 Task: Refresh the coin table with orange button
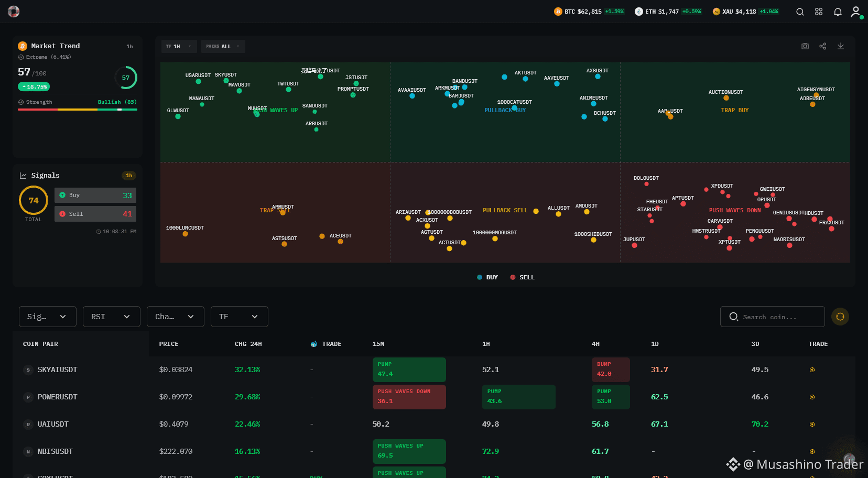pyautogui.click(x=840, y=317)
